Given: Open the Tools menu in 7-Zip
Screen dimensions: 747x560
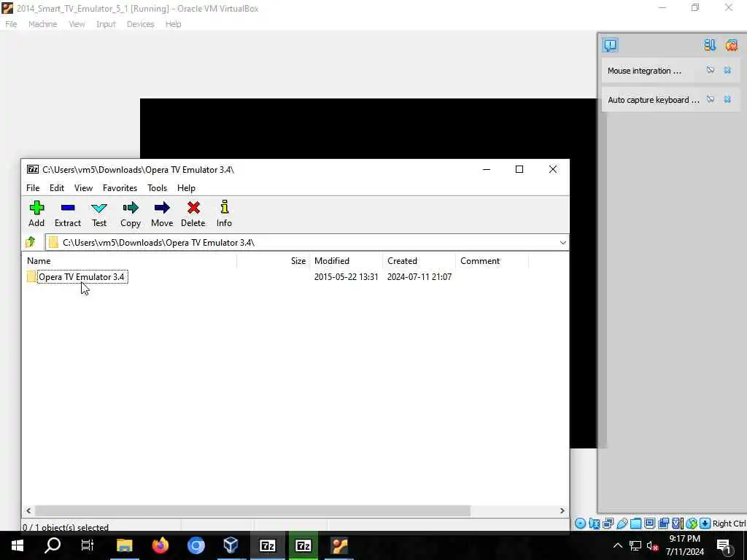Looking at the screenshot, I should click(158, 188).
